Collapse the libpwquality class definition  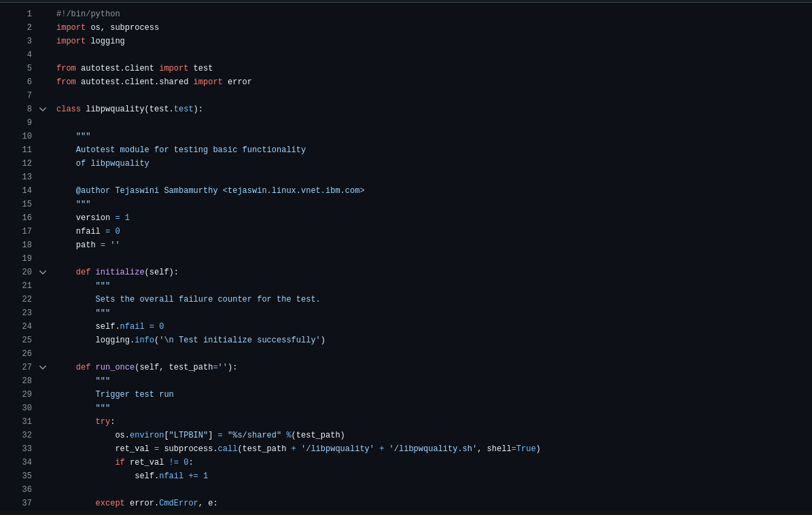(x=43, y=109)
